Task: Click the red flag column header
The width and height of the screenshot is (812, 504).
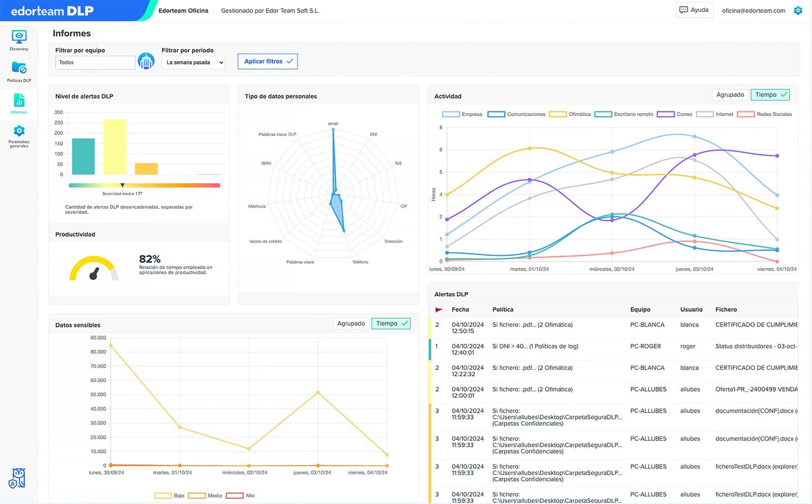Action: pos(439,309)
